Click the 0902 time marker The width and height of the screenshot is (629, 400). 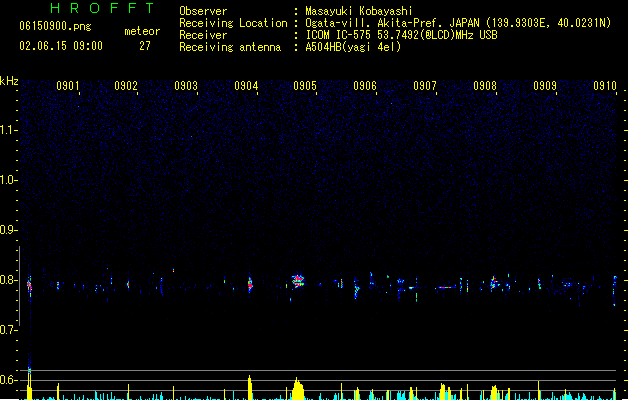[126, 86]
